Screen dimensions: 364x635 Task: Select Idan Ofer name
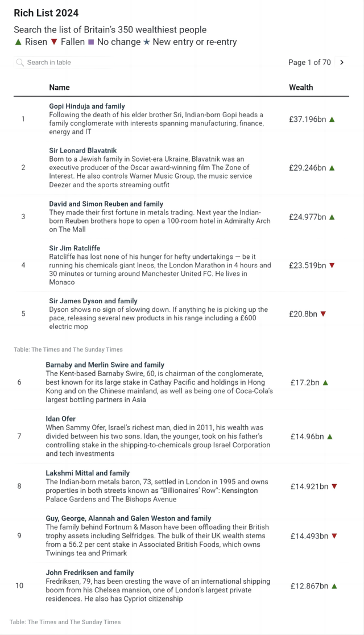tap(61, 419)
